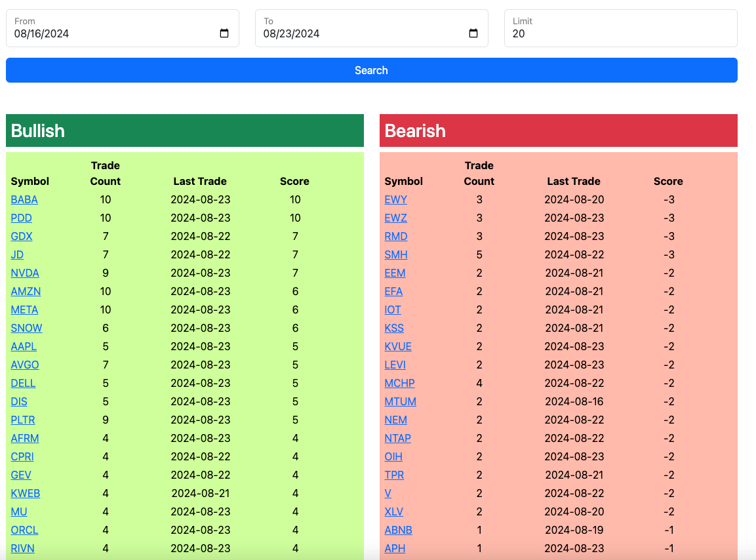
Task: Open the SMH bearish symbol link
Action: (396, 254)
